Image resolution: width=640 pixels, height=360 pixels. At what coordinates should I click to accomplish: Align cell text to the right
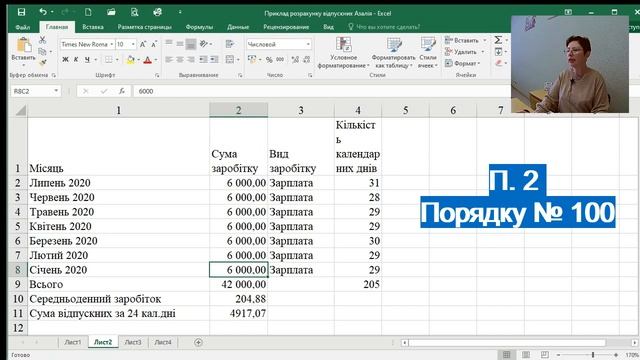click(191, 60)
